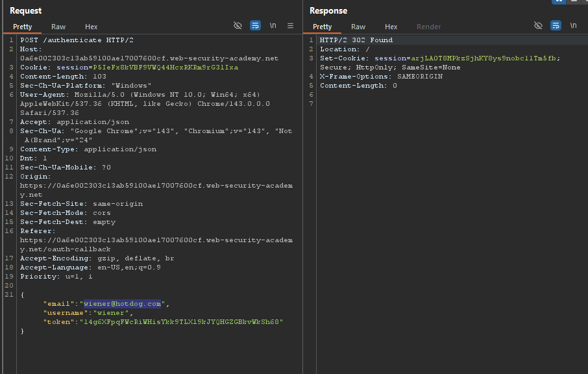Click the Sec-Ch-Ua-Mobile: ?0 header
This screenshot has height=374, width=588.
click(x=66, y=168)
